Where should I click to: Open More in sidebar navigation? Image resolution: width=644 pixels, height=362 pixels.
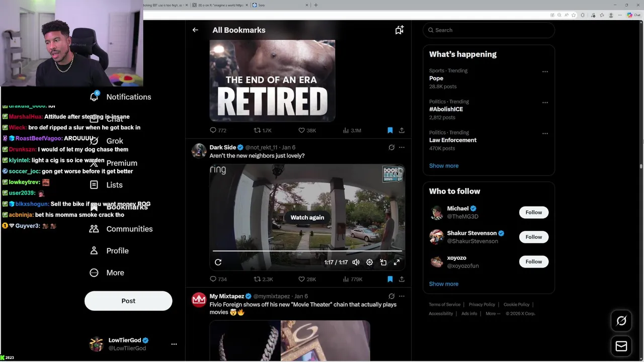tap(107, 273)
